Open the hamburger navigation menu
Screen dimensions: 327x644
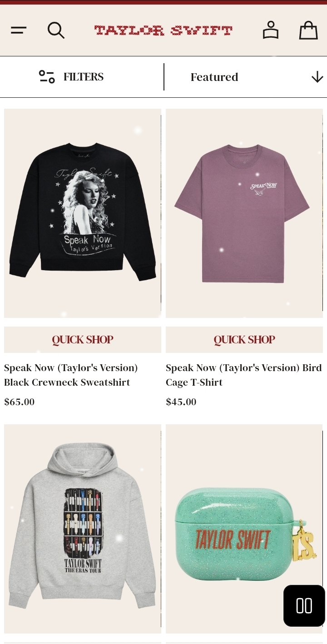click(x=19, y=30)
